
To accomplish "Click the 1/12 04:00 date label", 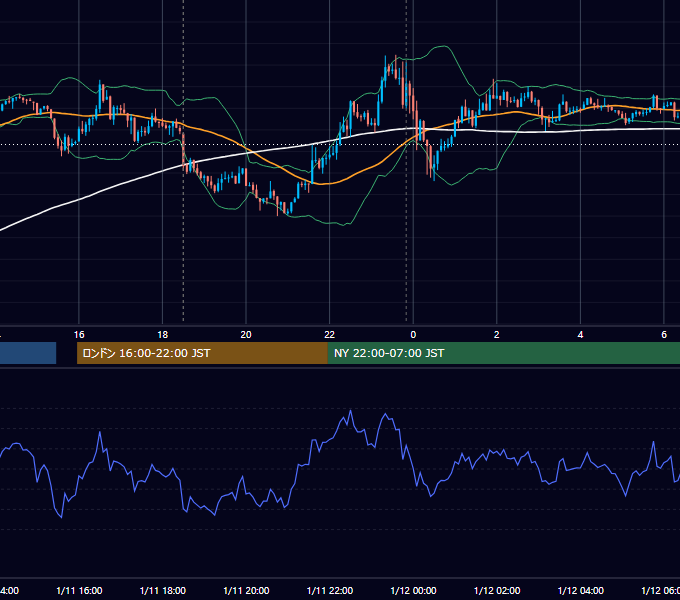I will [581, 590].
